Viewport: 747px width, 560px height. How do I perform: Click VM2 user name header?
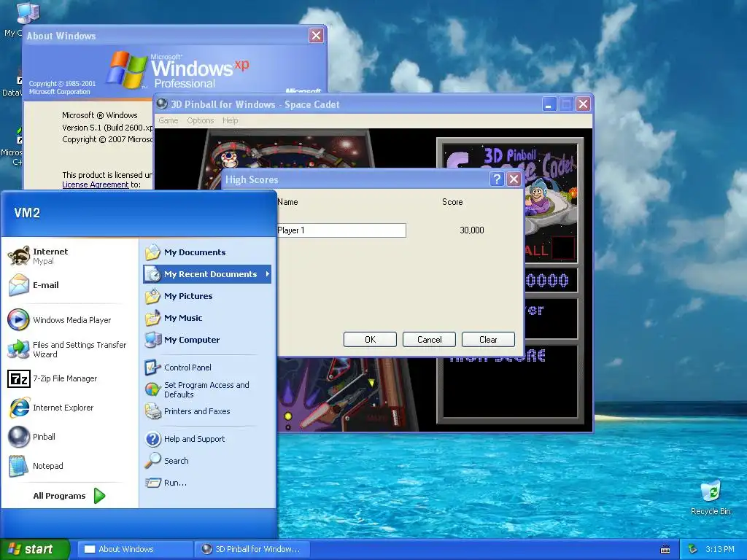(27, 213)
